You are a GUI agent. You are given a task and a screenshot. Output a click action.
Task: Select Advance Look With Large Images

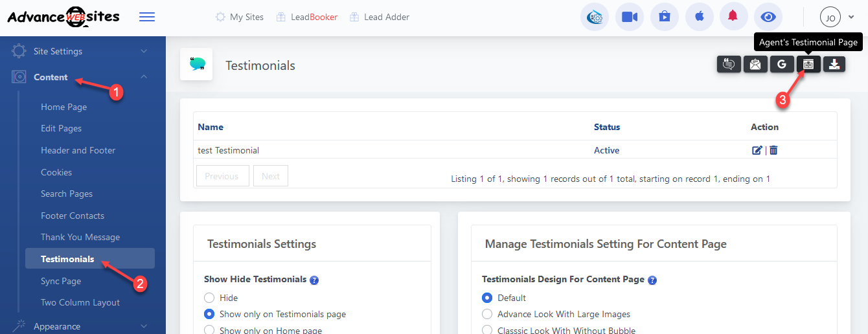(x=487, y=314)
